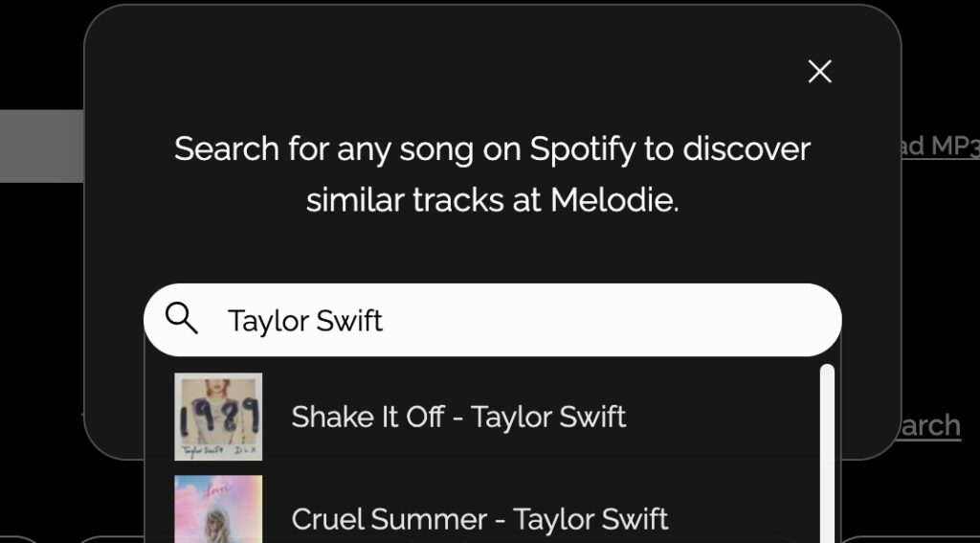The height and width of the screenshot is (543, 980).
Task: Select Shake It Off - Taylor Swift result
Action: [x=458, y=417]
